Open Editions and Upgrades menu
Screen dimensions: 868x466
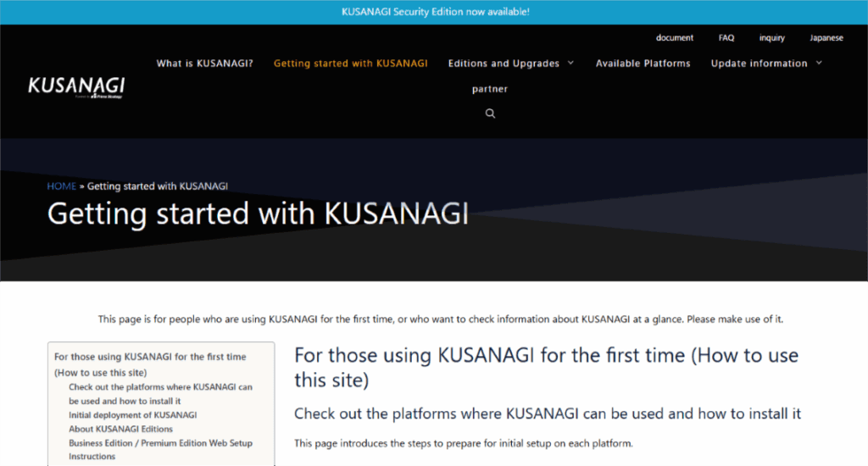coord(504,63)
